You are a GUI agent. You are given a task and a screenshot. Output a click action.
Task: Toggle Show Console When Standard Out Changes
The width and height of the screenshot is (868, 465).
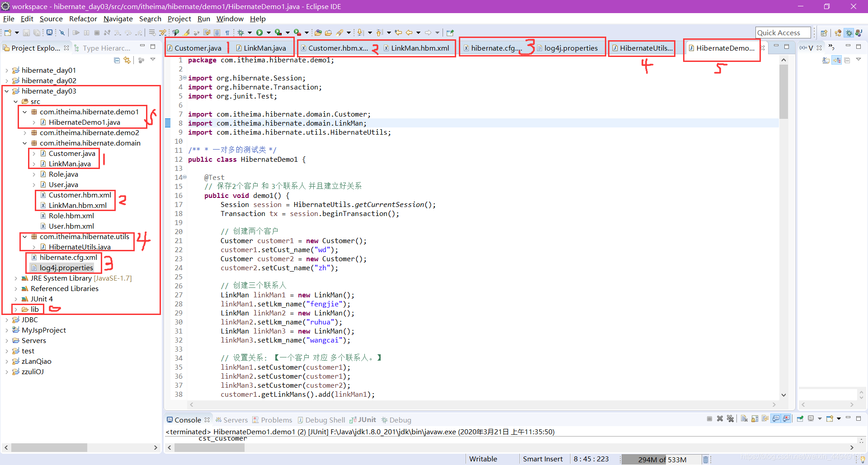(x=775, y=419)
